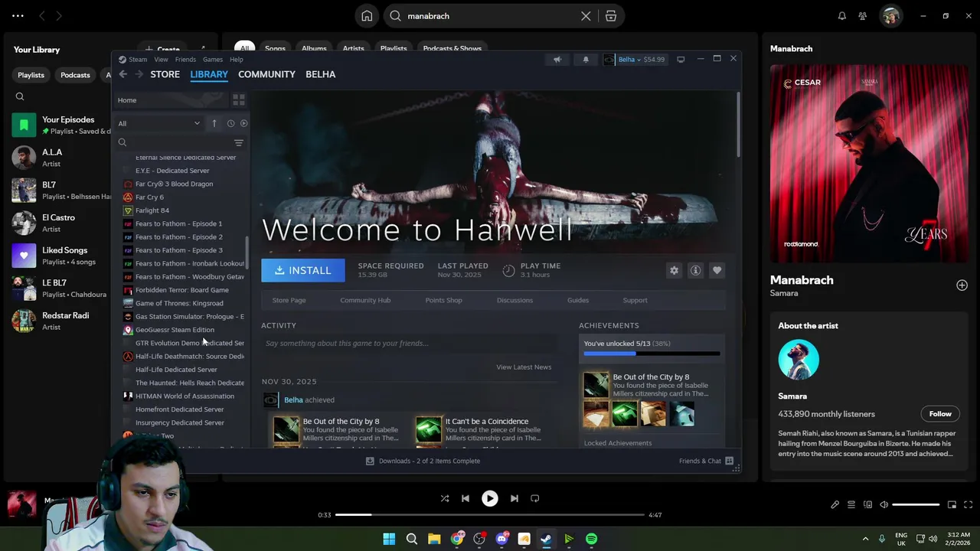Open the game's Store Page link
Viewport: 980px width, 551px height.
tap(289, 300)
